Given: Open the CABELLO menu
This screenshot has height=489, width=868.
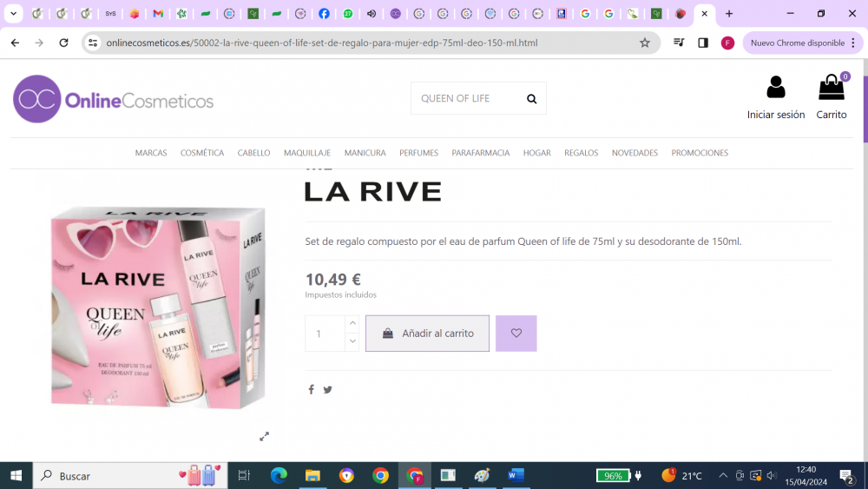Looking at the screenshot, I should point(254,153).
